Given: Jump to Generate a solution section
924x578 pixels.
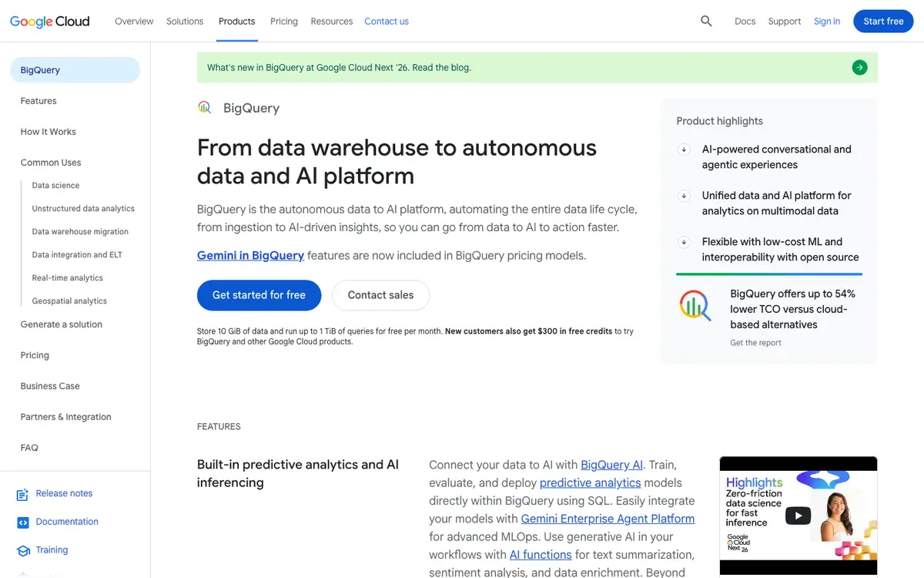Looking at the screenshot, I should pyautogui.click(x=61, y=324).
